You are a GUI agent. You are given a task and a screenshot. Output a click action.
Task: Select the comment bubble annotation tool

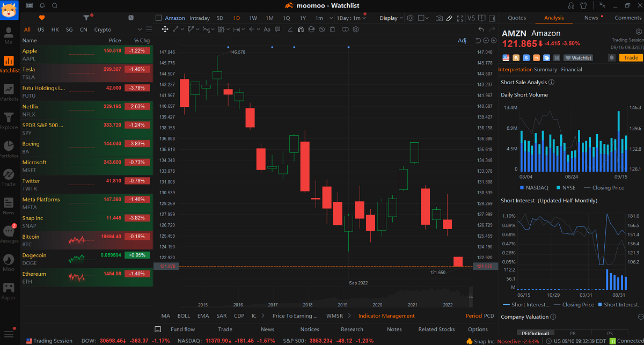pos(277,30)
